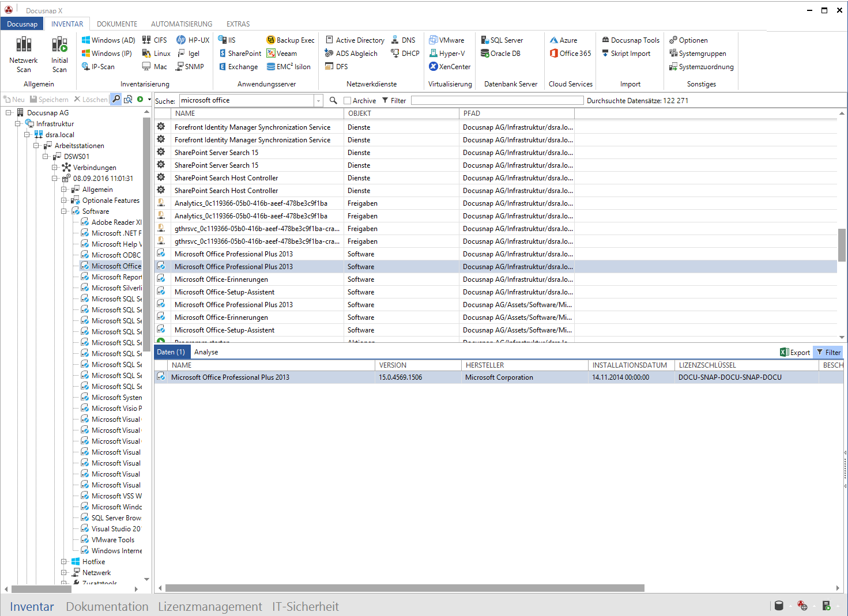The width and height of the screenshot is (848, 616).
Task: Open the AUTOMATISIERUNG ribbon tab
Action: point(182,24)
